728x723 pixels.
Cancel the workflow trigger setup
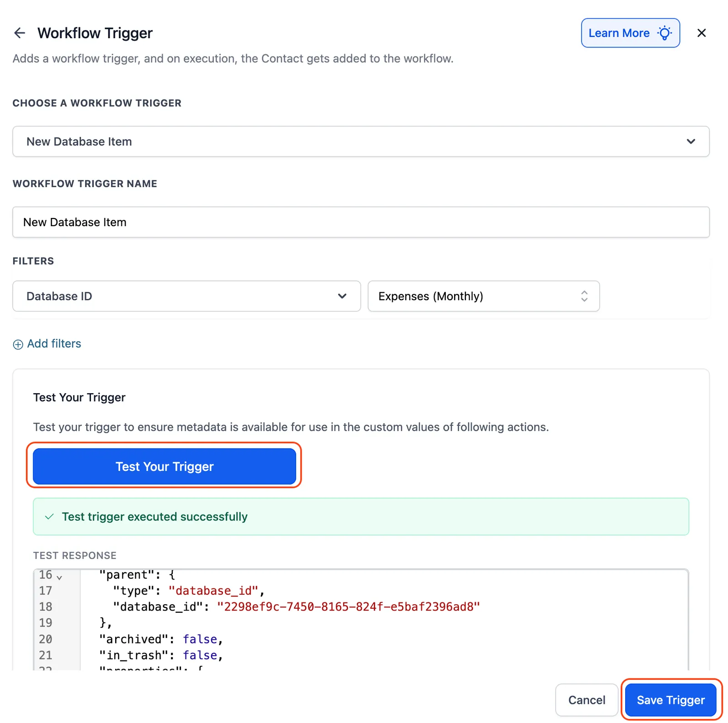click(586, 700)
